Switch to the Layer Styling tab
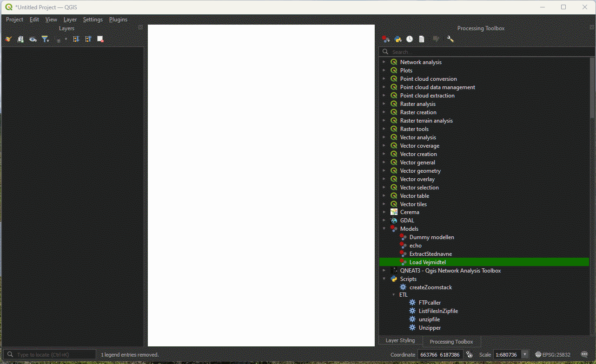The height and width of the screenshot is (364, 596). tap(400, 341)
